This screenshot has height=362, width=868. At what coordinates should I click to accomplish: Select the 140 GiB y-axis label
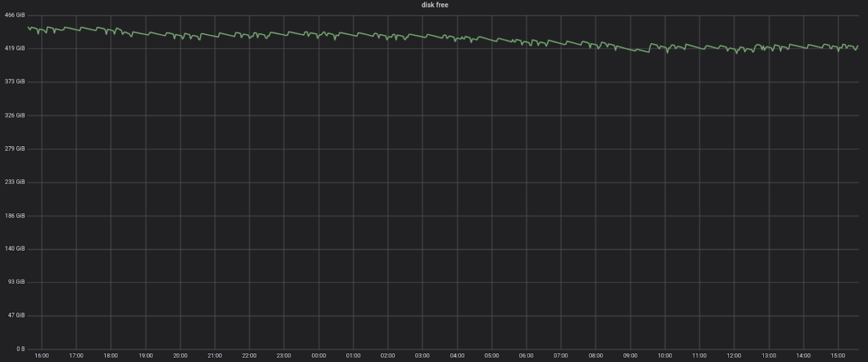click(x=16, y=248)
